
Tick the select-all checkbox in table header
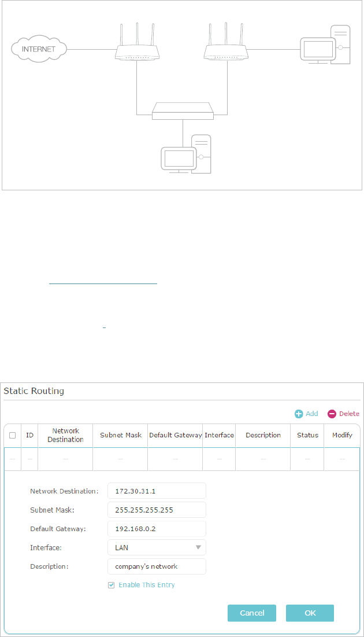[x=13, y=435]
